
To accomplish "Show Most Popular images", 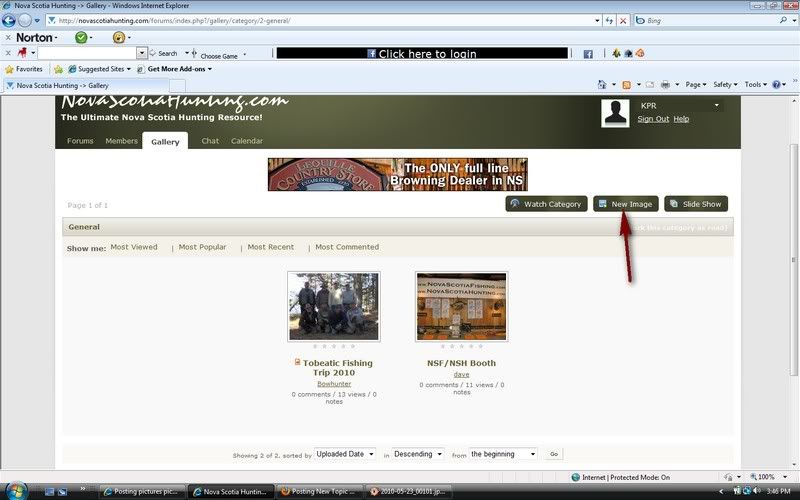I will click(202, 247).
